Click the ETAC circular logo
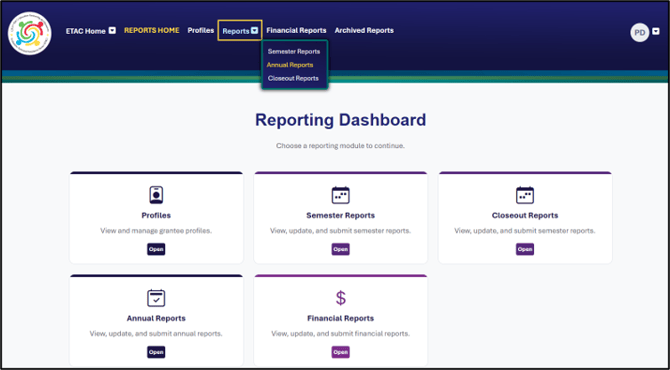The width and height of the screenshot is (670, 370). [x=30, y=33]
